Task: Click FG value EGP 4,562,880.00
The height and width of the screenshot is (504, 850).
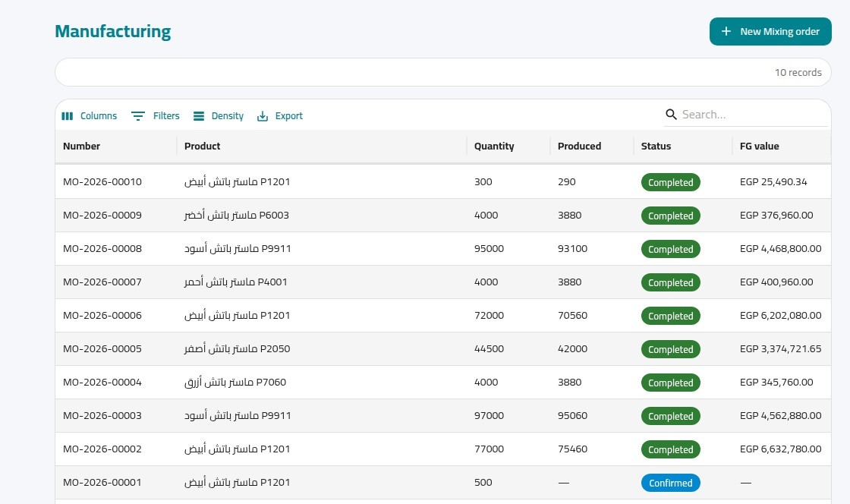Action: (x=781, y=416)
